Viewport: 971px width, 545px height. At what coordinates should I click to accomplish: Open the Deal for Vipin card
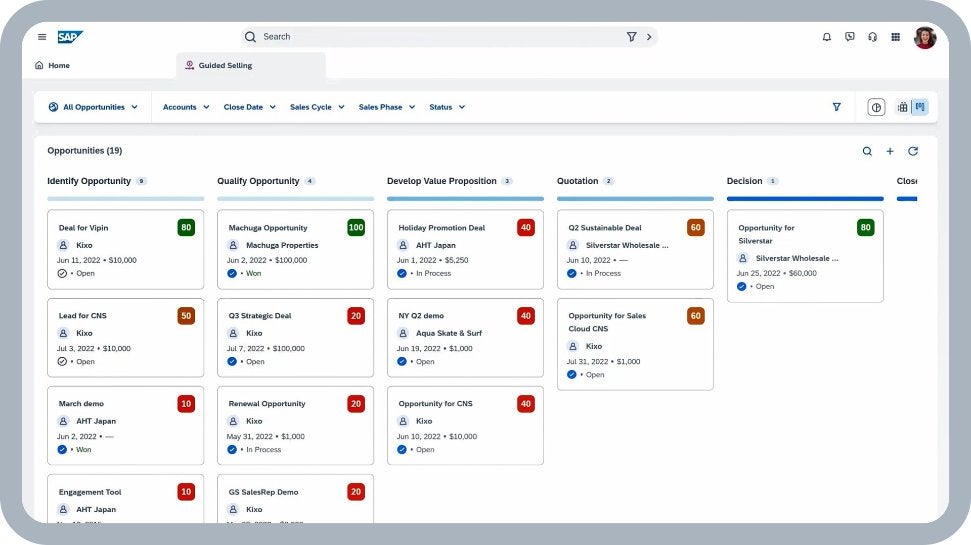pos(126,250)
